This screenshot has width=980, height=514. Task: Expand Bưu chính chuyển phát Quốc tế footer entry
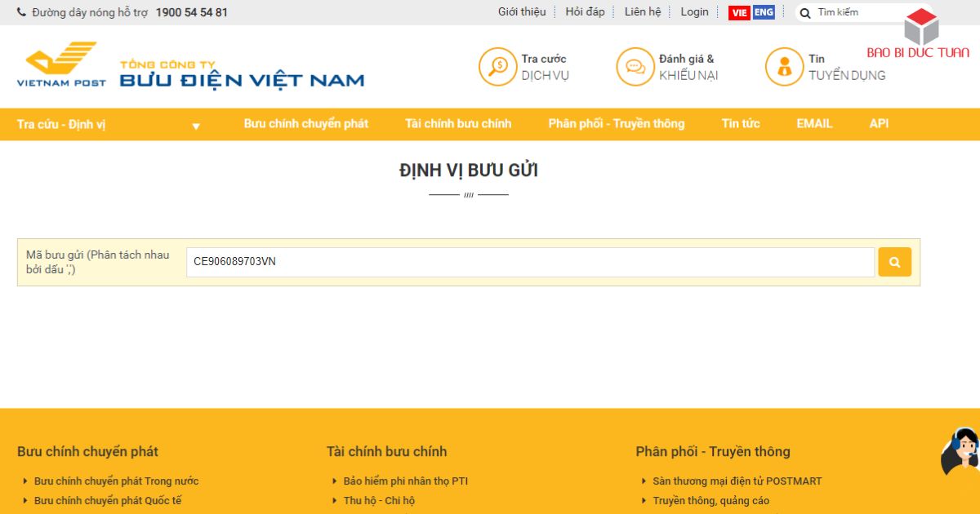pyautogui.click(x=107, y=500)
